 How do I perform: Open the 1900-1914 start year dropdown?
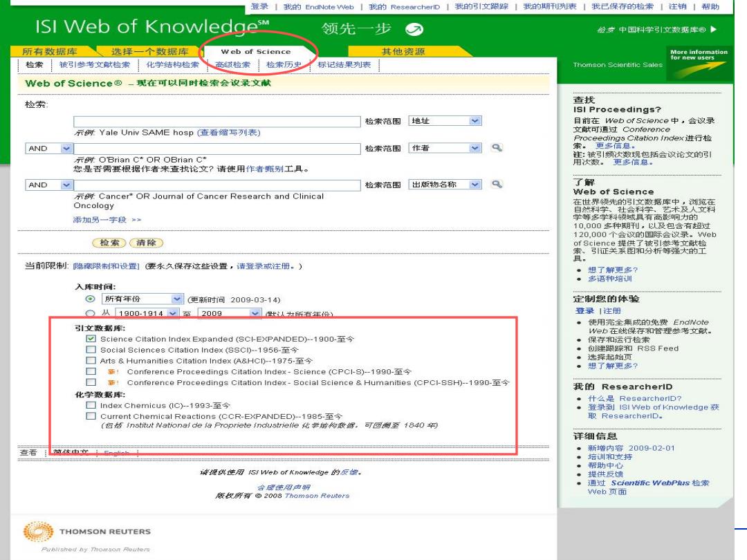tap(147, 313)
